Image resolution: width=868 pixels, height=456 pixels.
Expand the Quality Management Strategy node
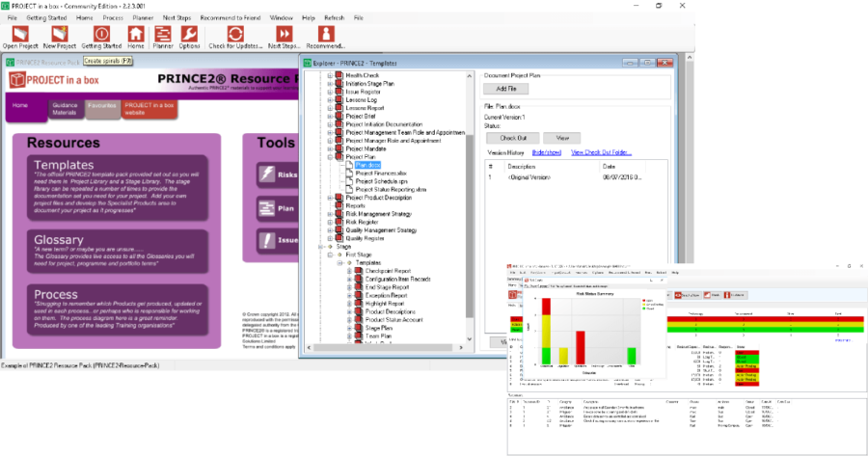(x=330, y=230)
